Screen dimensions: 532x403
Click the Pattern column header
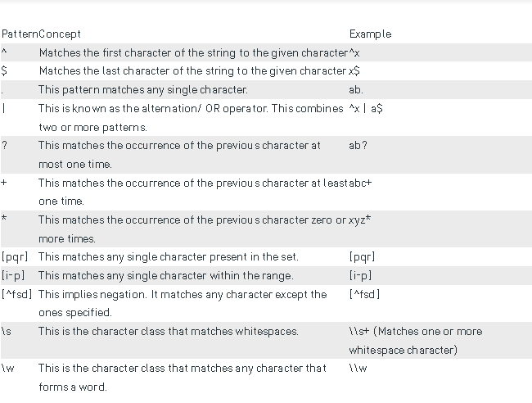(x=20, y=34)
